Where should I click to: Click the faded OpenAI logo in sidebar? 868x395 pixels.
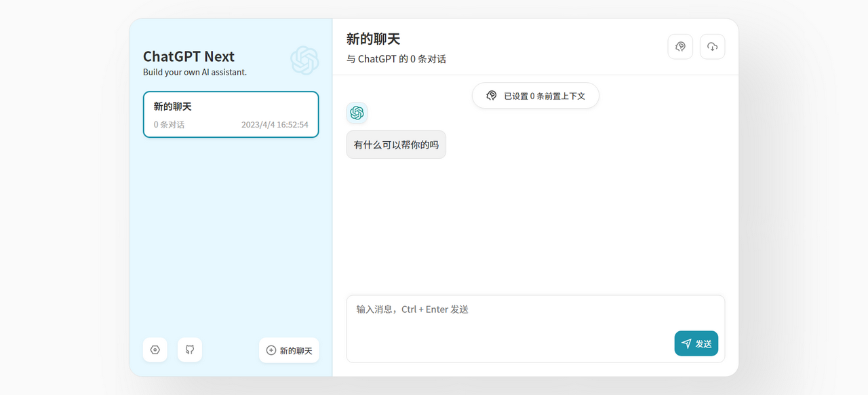[x=304, y=60]
